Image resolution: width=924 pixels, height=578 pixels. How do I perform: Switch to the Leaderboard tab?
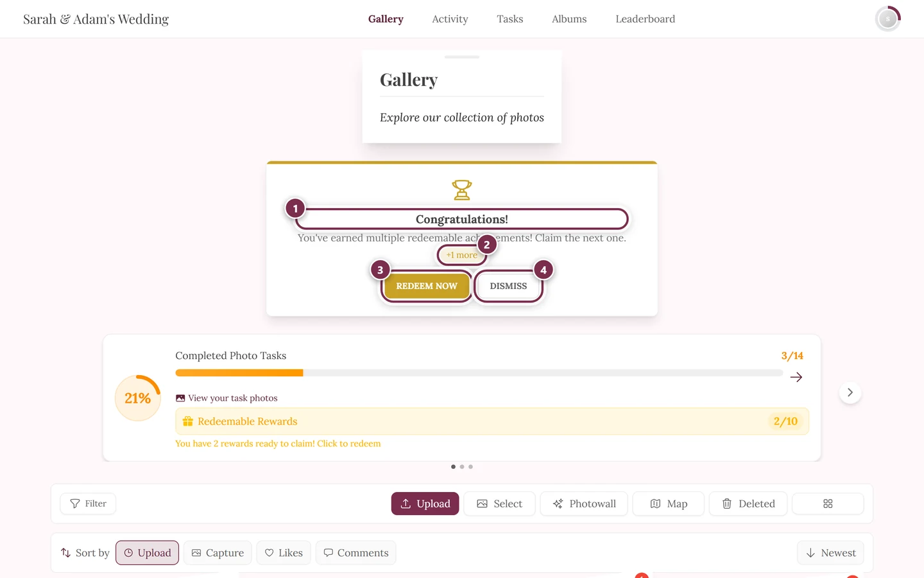pyautogui.click(x=645, y=19)
